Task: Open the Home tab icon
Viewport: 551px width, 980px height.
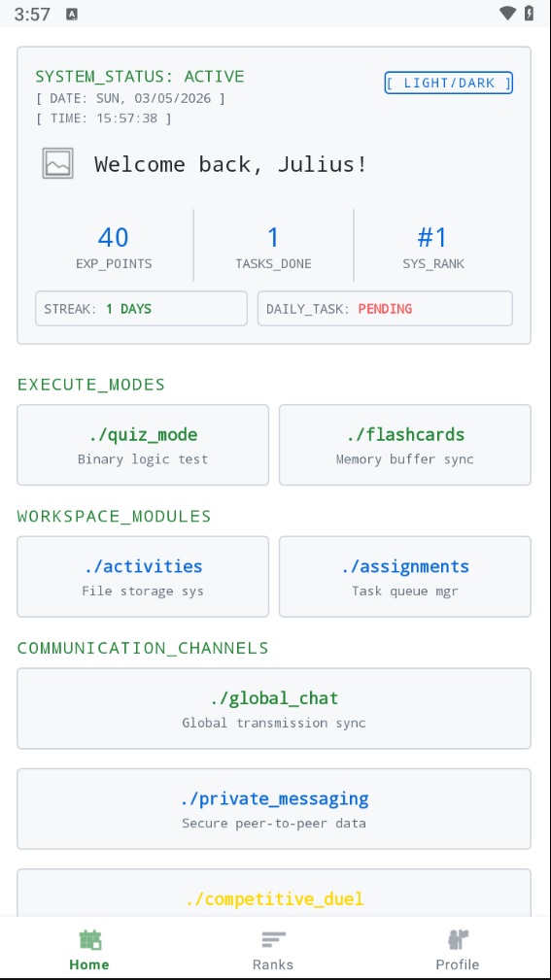Action: point(90,939)
